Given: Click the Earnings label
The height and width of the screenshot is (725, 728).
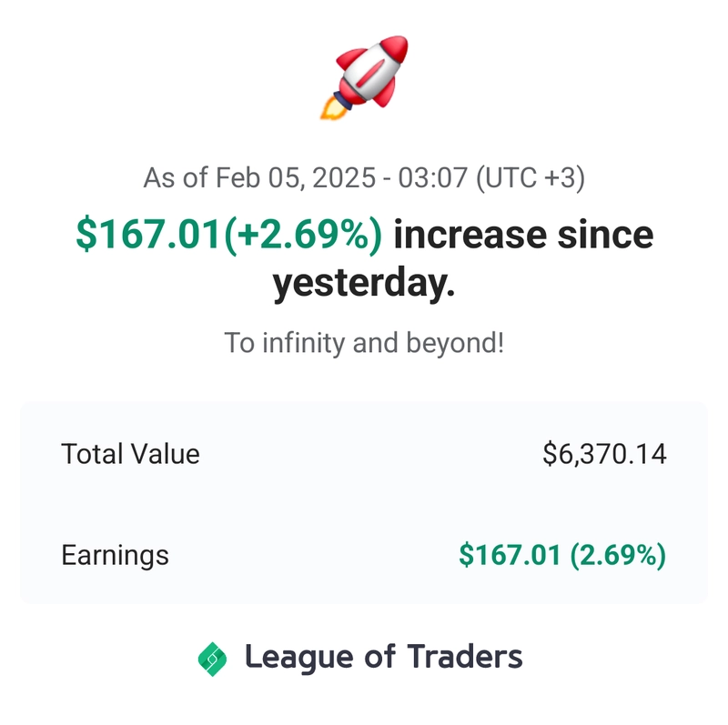Looking at the screenshot, I should click(x=116, y=556).
